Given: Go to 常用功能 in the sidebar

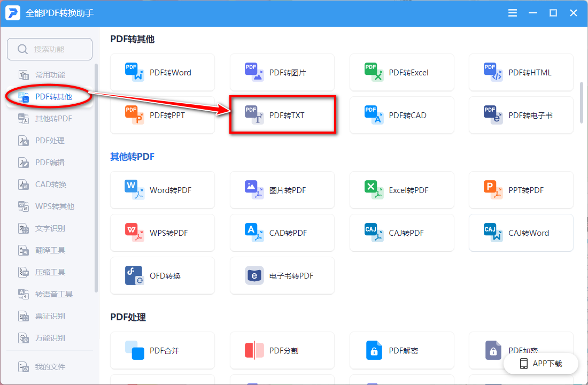Looking at the screenshot, I should [x=50, y=75].
